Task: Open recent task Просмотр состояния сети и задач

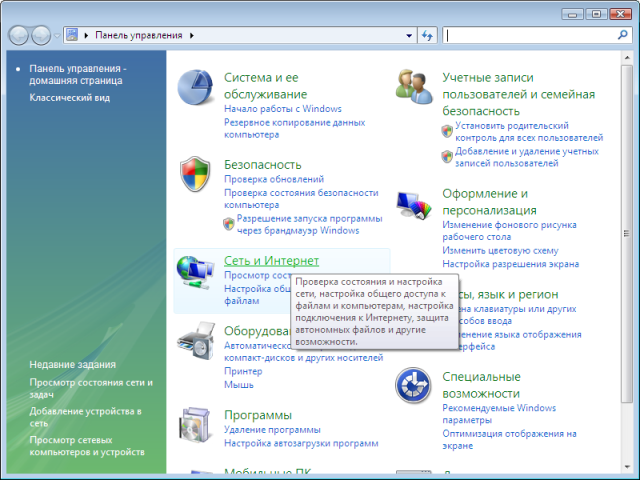Action: (91, 389)
